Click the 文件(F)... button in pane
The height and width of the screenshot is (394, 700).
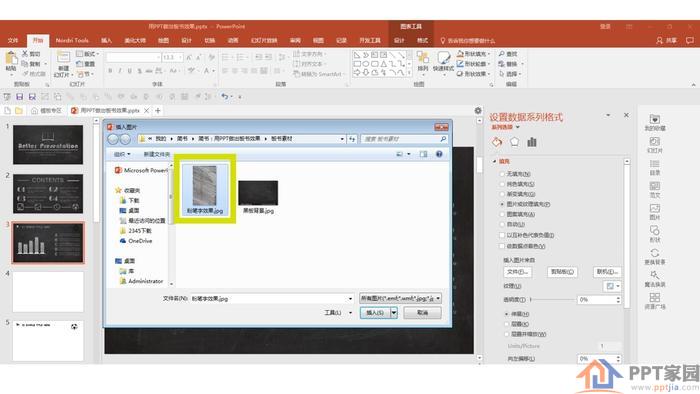(517, 272)
